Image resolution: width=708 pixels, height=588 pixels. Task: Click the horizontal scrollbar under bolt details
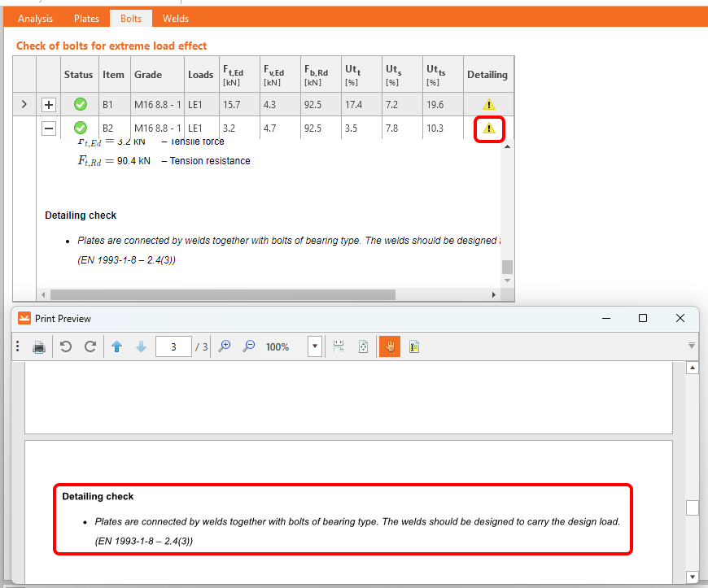pyautogui.click(x=222, y=294)
